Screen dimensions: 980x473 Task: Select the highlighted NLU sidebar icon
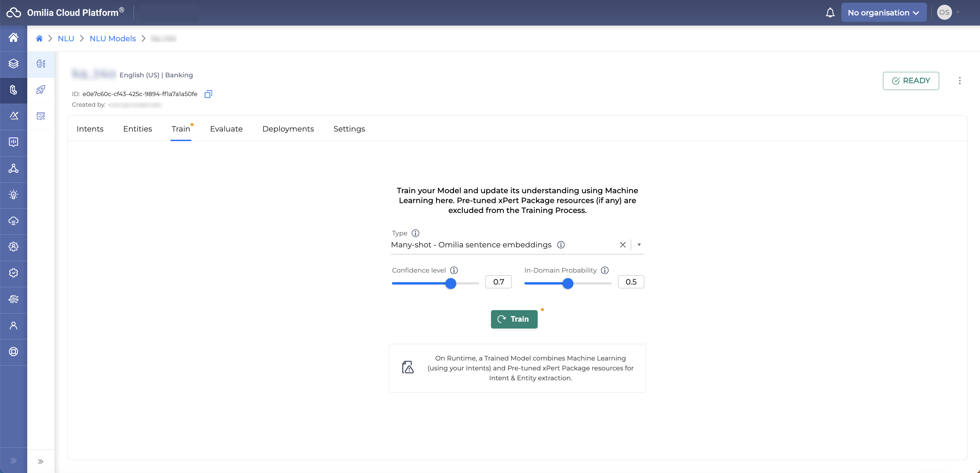[x=14, y=90]
